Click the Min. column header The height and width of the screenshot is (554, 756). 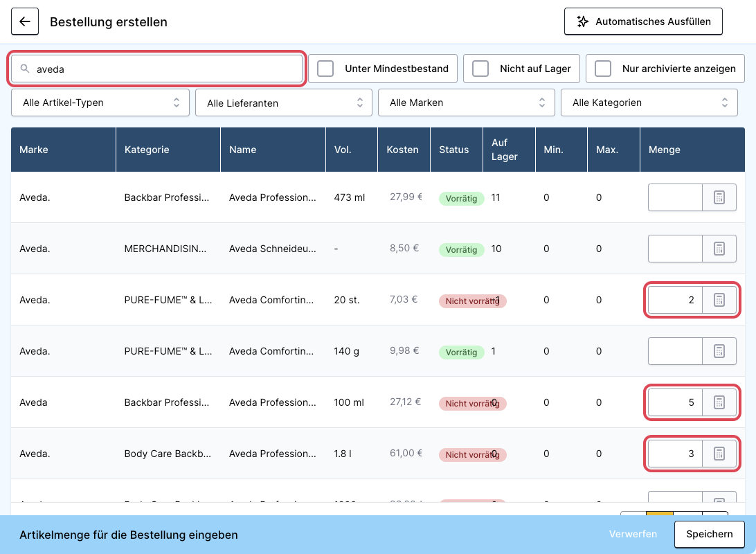pos(561,150)
